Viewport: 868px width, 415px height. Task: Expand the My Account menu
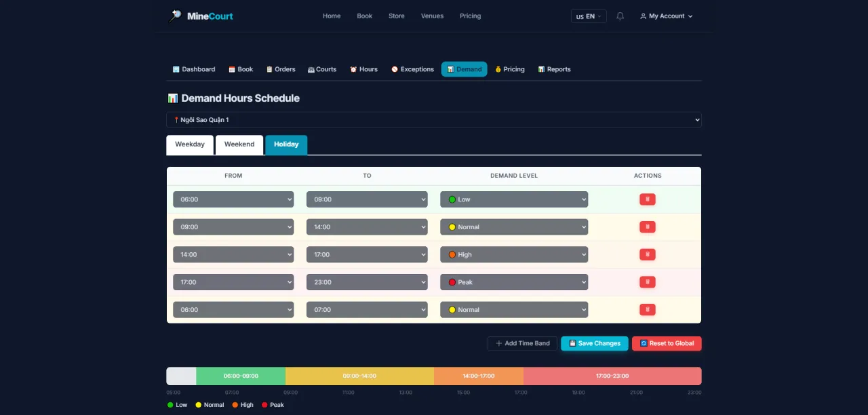pyautogui.click(x=666, y=16)
